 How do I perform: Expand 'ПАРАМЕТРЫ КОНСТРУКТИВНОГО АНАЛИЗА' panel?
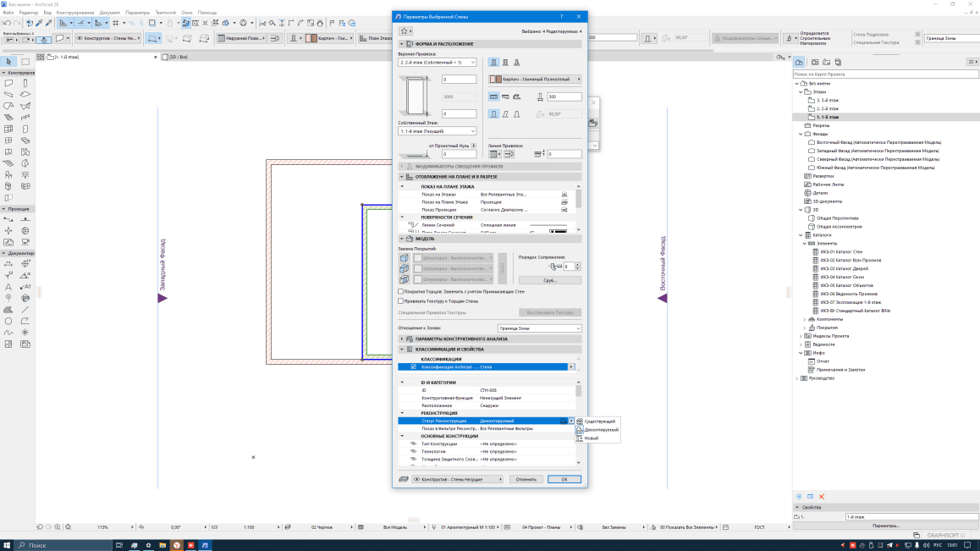(x=402, y=339)
